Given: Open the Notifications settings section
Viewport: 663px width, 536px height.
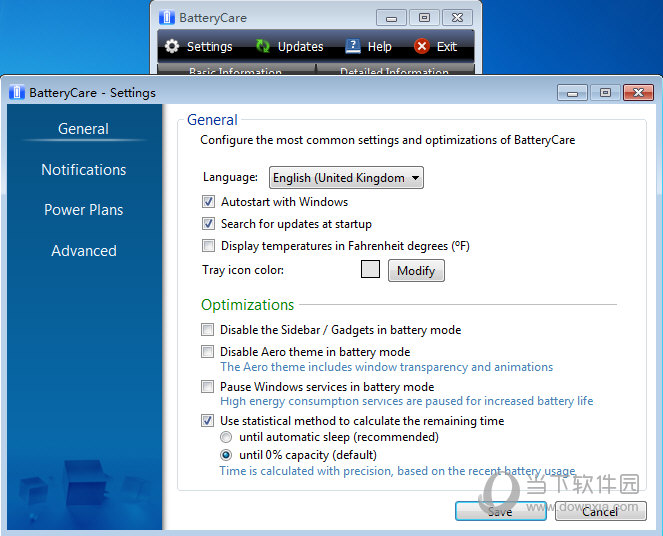Looking at the screenshot, I should [x=83, y=170].
